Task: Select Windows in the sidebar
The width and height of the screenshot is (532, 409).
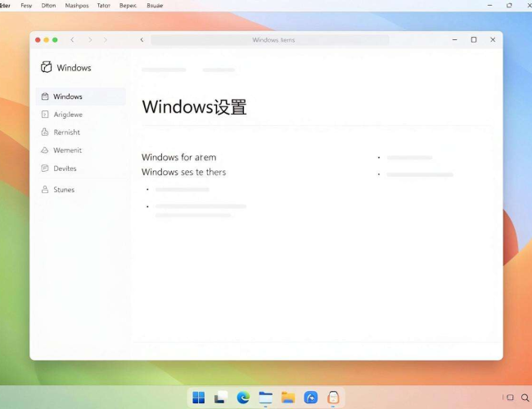Action: [81, 97]
